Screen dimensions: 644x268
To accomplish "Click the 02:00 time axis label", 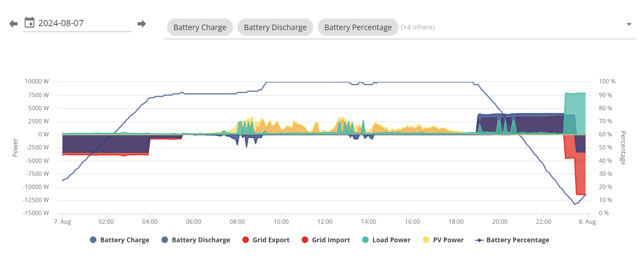I will click(x=106, y=222).
